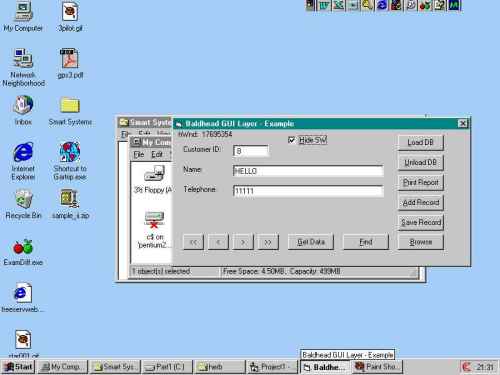Screen dimensions: 500x375
Task: Click into the Telephone field
Action: (x=308, y=191)
